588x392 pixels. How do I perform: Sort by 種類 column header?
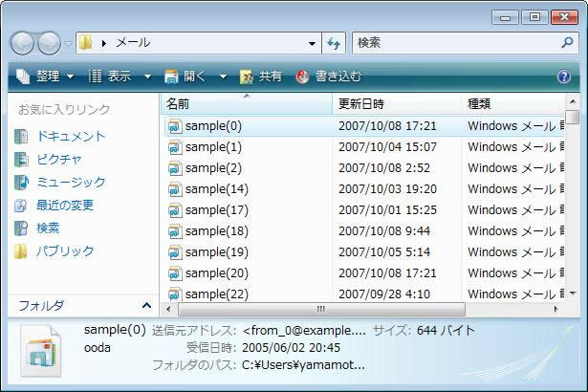[x=513, y=104]
